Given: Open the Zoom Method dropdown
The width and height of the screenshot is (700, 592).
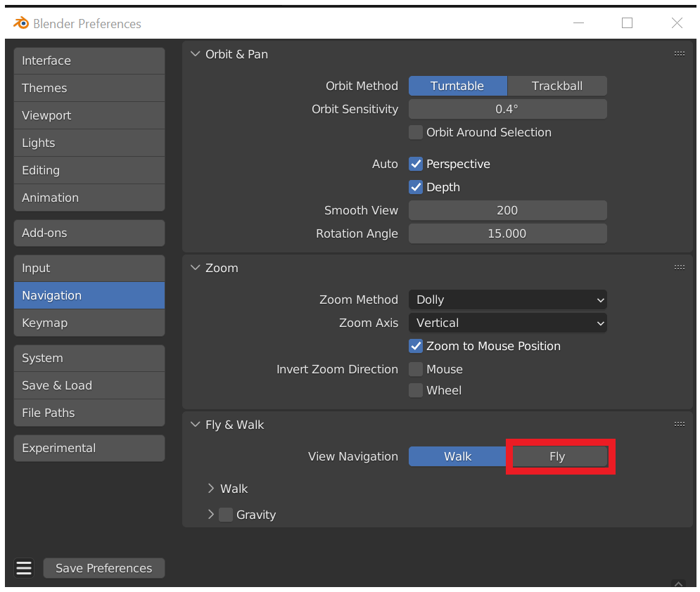Looking at the screenshot, I should point(507,300).
